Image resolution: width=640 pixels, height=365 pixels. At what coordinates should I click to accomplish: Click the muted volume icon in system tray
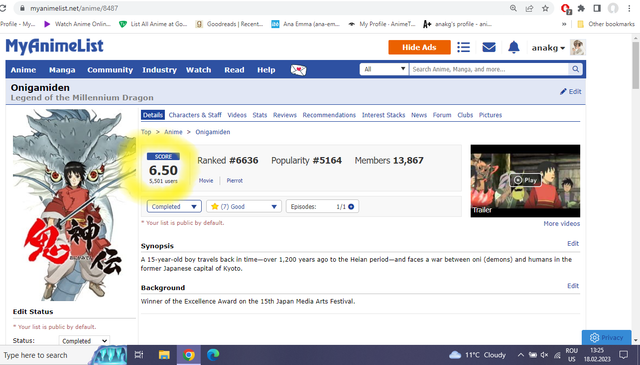[544, 355]
